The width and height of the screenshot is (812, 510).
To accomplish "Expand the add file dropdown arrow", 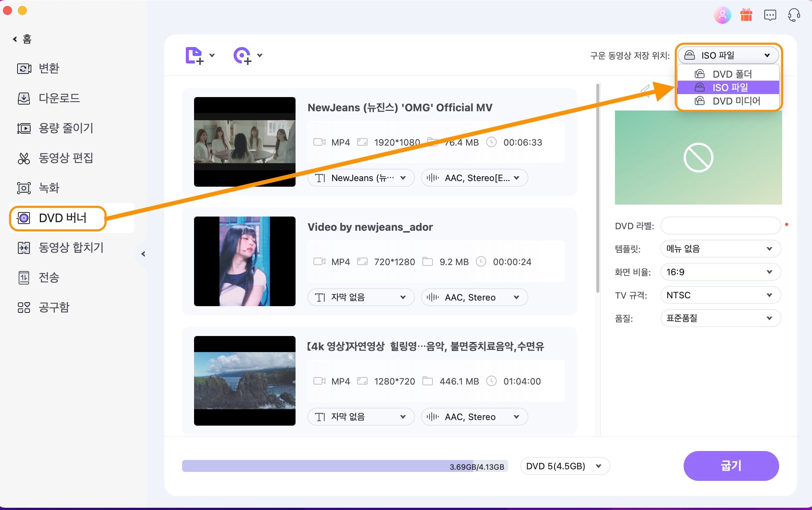I will click(212, 56).
